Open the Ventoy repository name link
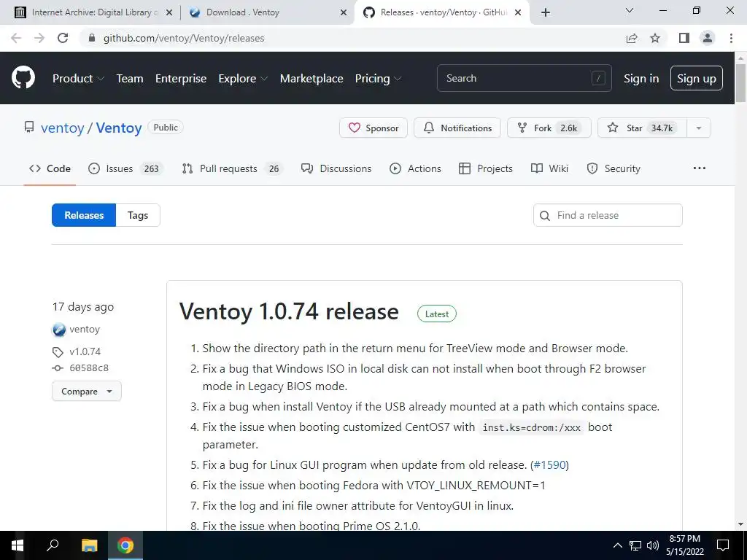This screenshot has width=747, height=560. [119, 128]
